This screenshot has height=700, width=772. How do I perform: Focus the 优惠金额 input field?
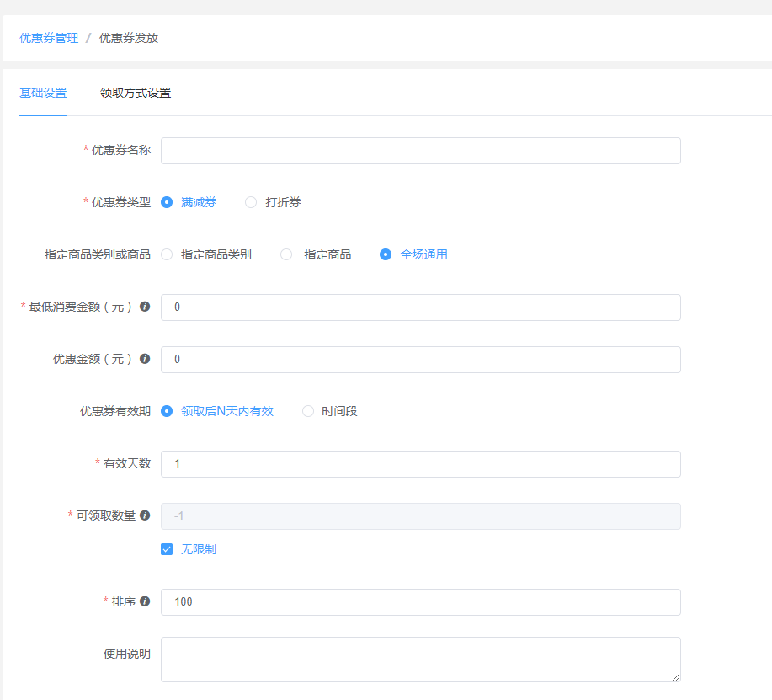(420, 360)
